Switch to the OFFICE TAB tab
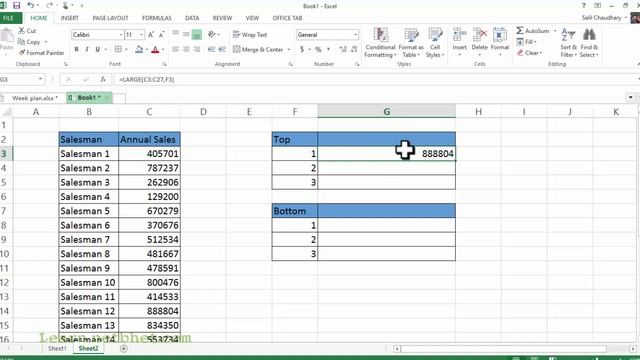 tap(287, 18)
